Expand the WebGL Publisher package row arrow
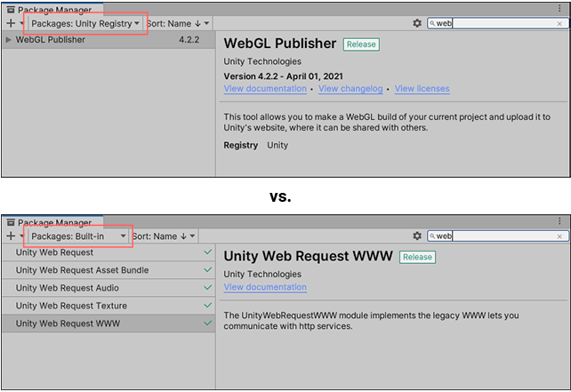Screen dimensions: 571x392 coord(8,40)
